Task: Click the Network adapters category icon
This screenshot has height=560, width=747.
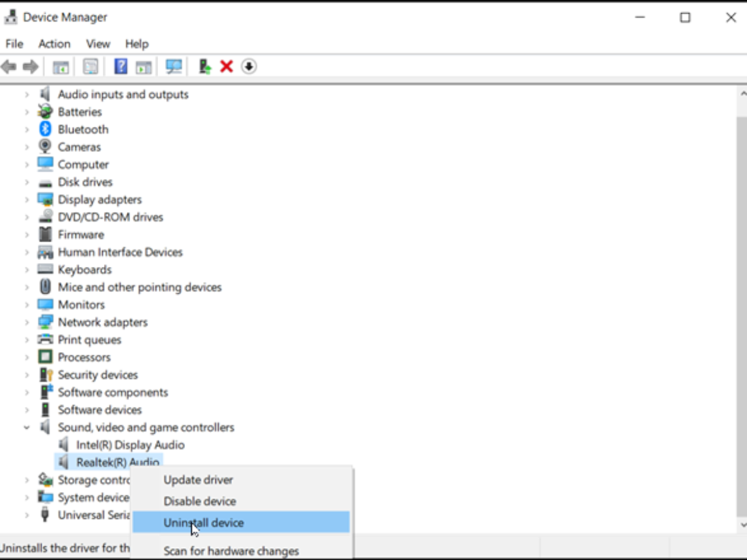Action: (45, 322)
